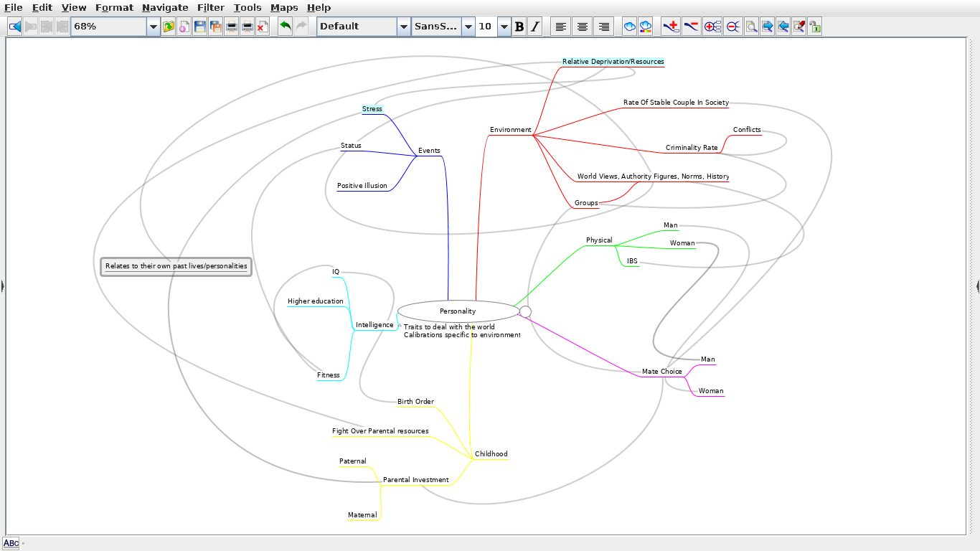Click the first printer icon
980x551 pixels.
231,27
